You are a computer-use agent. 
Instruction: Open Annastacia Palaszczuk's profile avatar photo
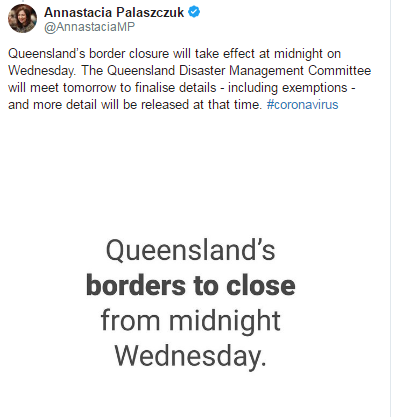[22, 18]
